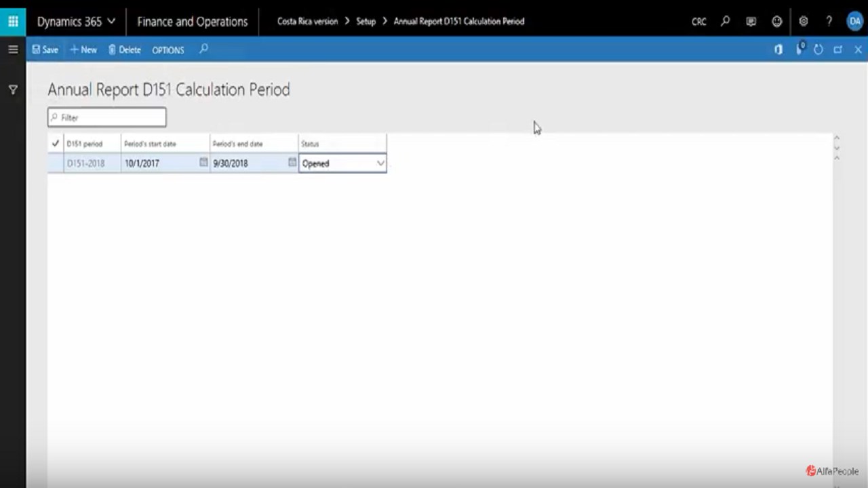Click Delete in the action bar
Image resolution: width=868 pixels, height=488 pixels.
coord(125,49)
